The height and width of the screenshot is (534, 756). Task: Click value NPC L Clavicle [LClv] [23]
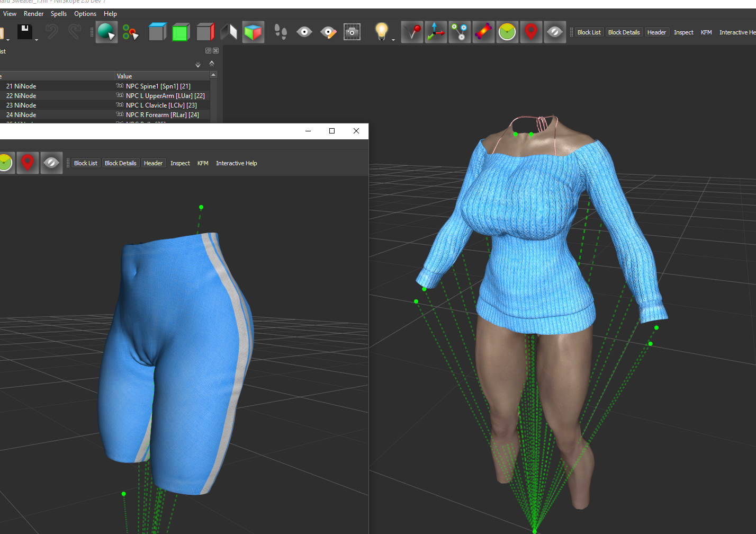tap(161, 105)
